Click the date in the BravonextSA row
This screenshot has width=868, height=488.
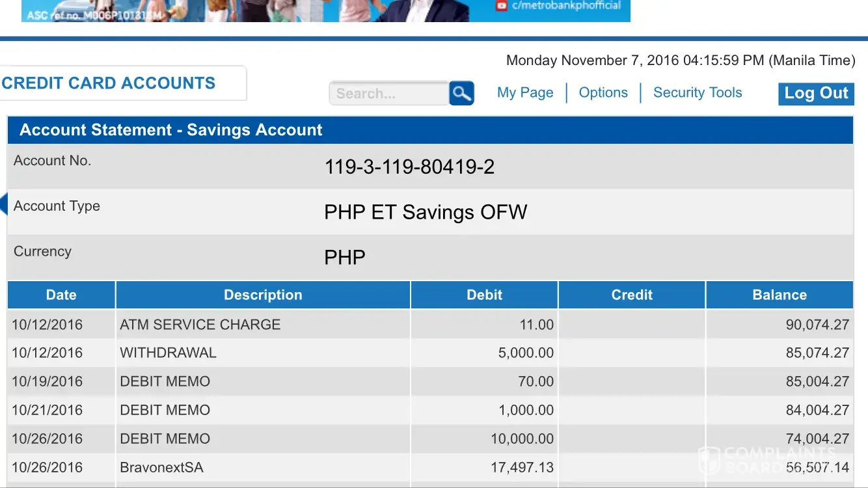pos(47,467)
